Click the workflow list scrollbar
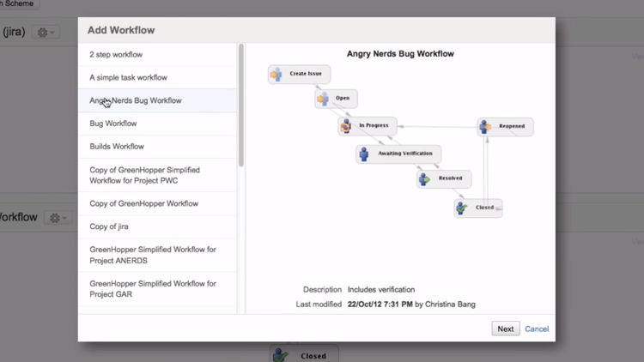The width and height of the screenshot is (644, 362). (x=241, y=105)
